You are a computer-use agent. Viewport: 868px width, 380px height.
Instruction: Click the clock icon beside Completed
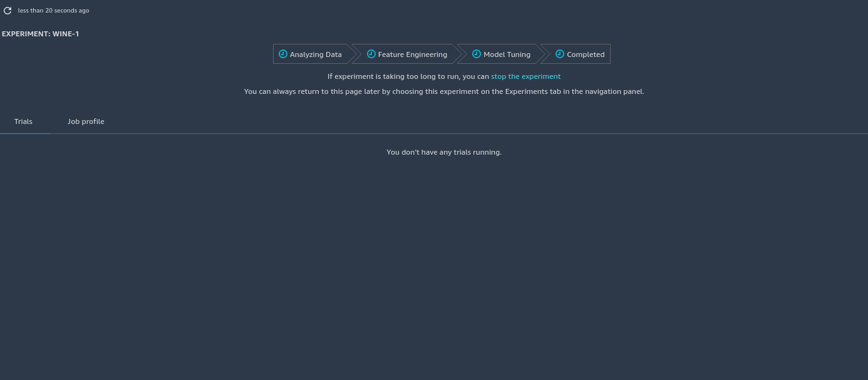pos(560,54)
